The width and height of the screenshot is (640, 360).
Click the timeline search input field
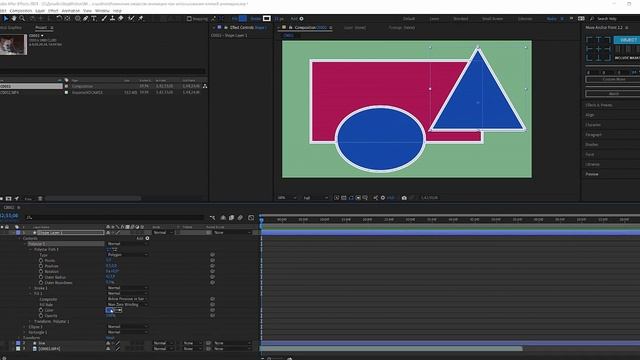[114, 218]
